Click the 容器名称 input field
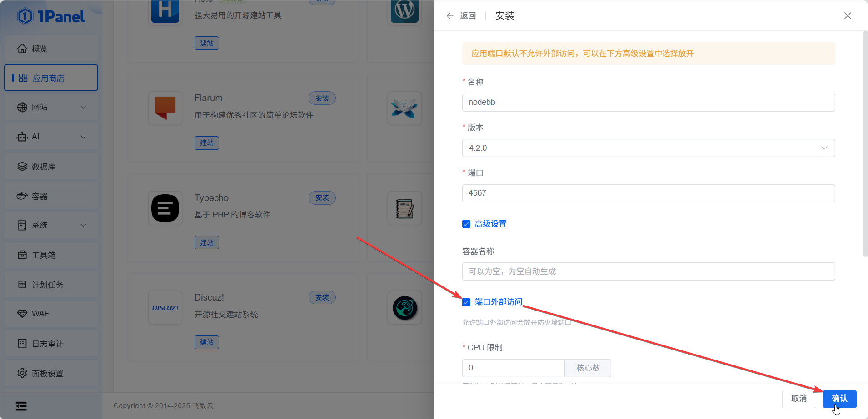The image size is (868, 419). (x=648, y=271)
